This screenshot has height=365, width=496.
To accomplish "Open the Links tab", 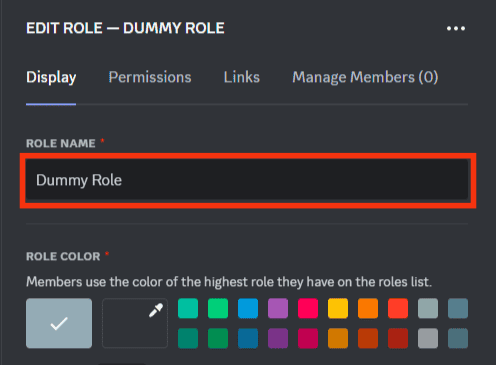I will coord(242,77).
